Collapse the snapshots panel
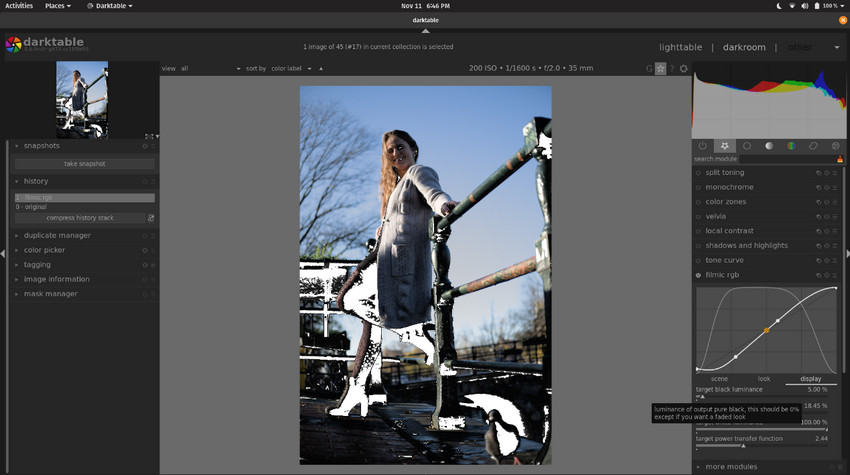 tap(16, 146)
